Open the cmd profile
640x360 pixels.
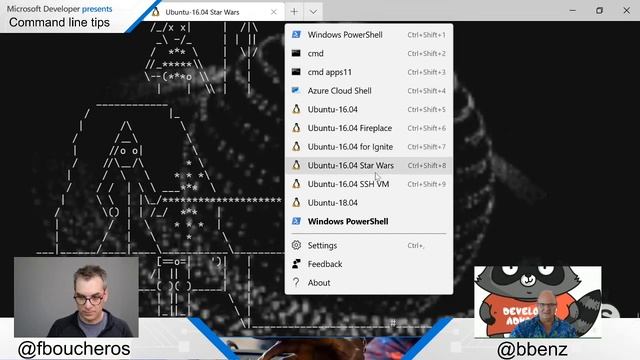point(369,53)
